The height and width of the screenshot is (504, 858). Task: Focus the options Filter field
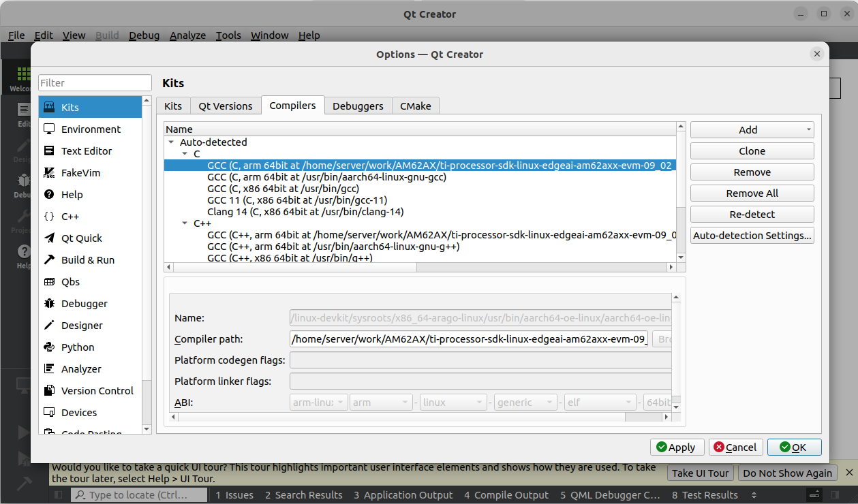point(95,83)
